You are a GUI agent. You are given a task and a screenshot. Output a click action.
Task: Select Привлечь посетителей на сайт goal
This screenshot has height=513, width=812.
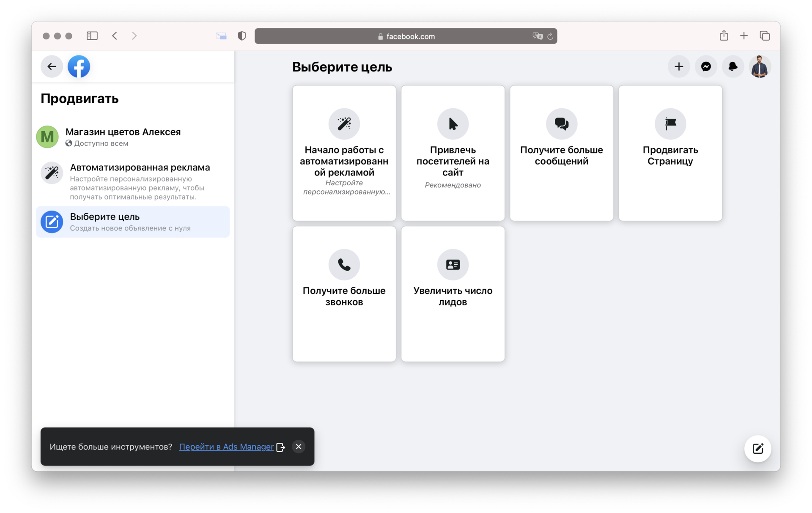[453, 153]
